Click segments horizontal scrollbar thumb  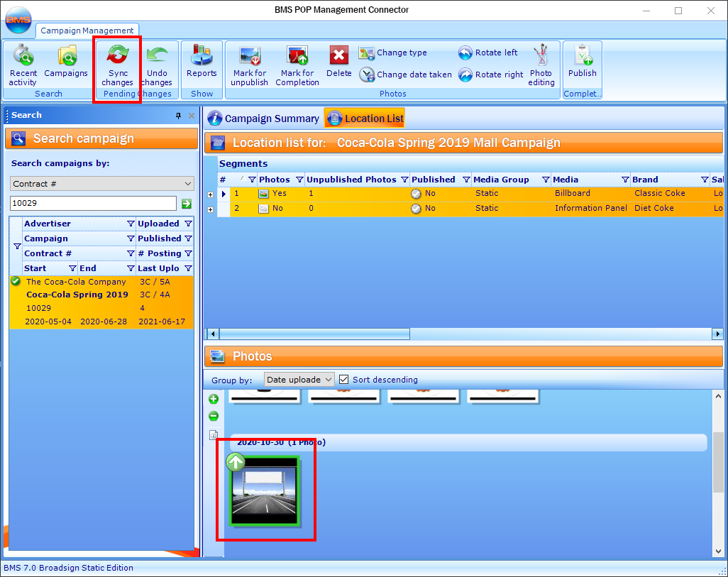314,334
